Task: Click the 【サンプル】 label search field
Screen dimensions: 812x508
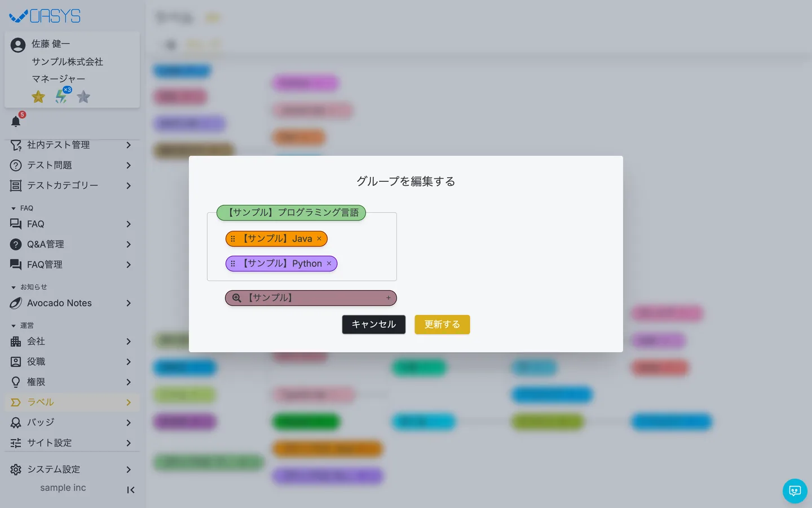Action: click(x=311, y=298)
